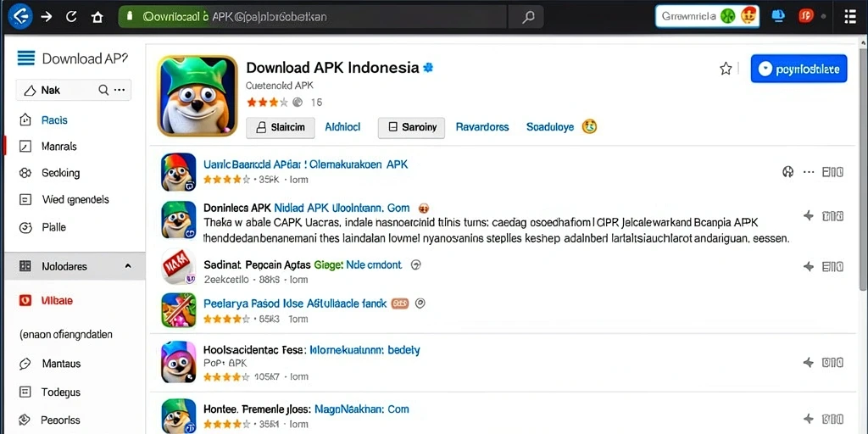Viewport: 868px width, 434px height.
Task: Click the Doninleca APK row app icon
Action: coord(178,220)
